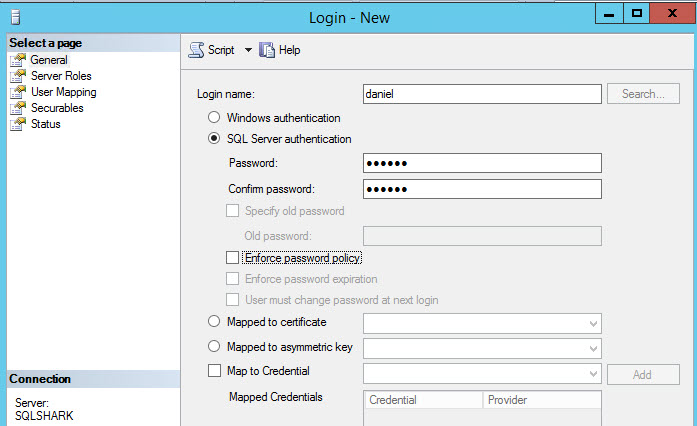Enable the Enforce password policy checkbox
Screen dimensions: 697x426
tap(233, 258)
